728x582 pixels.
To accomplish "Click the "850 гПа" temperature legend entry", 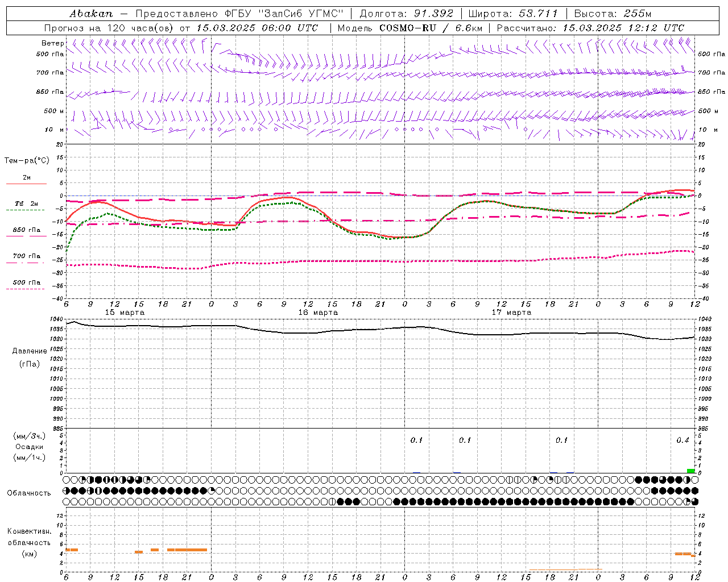I will (27, 230).
